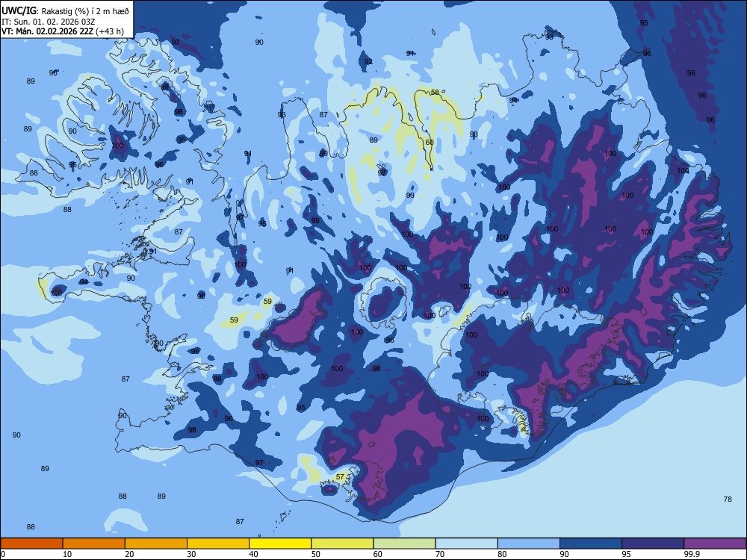This screenshot has height=560, width=747.
Task: Click the pale blue 70–80 legend segment
Action: click(467, 544)
